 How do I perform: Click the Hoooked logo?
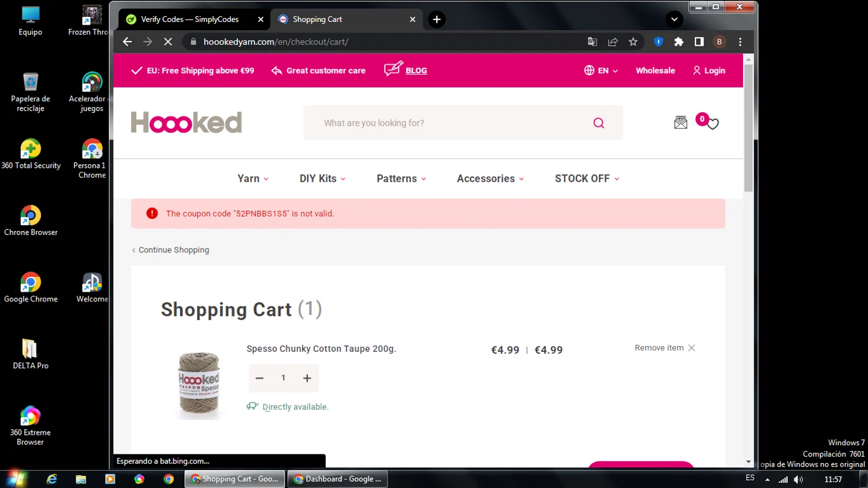point(186,123)
